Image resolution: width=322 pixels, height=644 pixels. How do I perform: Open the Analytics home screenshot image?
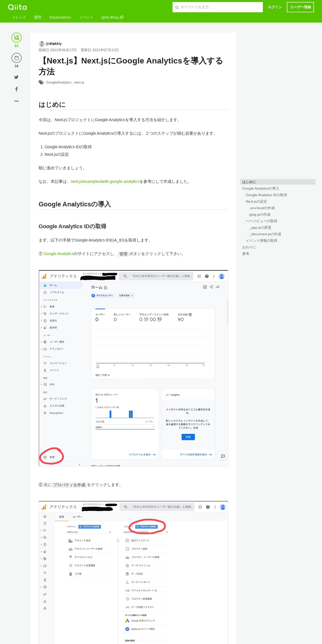click(133, 368)
